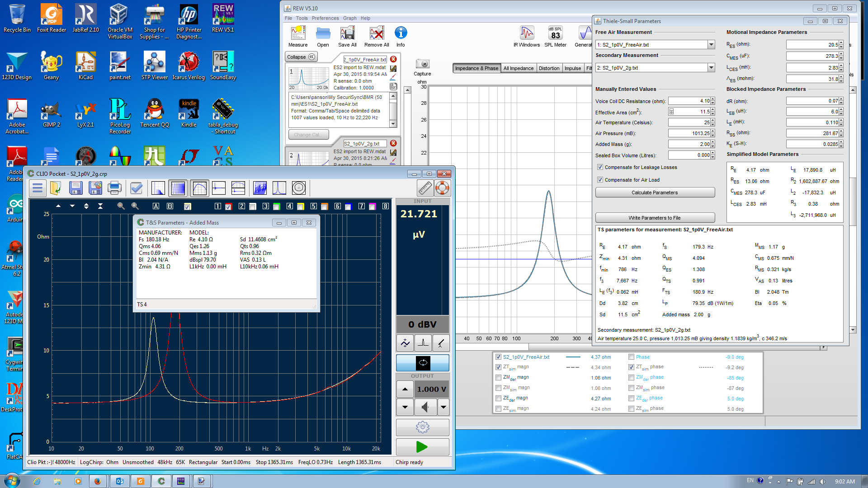Click Sealed Box Volume input field
Image resolution: width=868 pixels, height=488 pixels.
coord(689,155)
